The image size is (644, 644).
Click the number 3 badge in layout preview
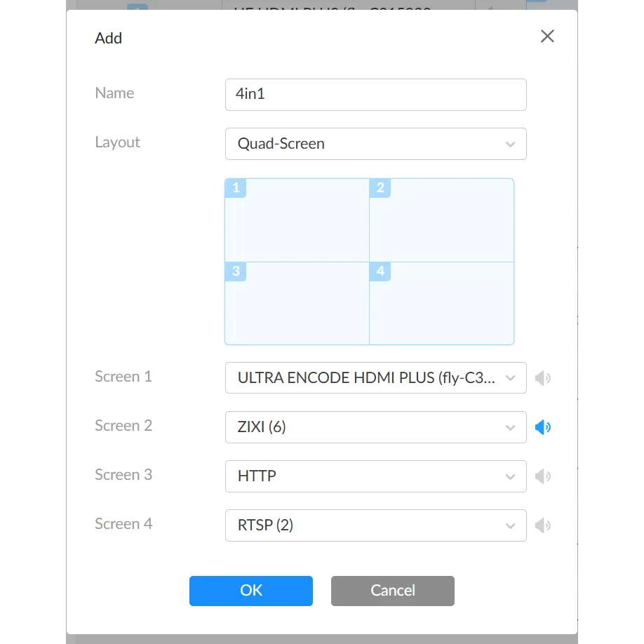coord(236,271)
